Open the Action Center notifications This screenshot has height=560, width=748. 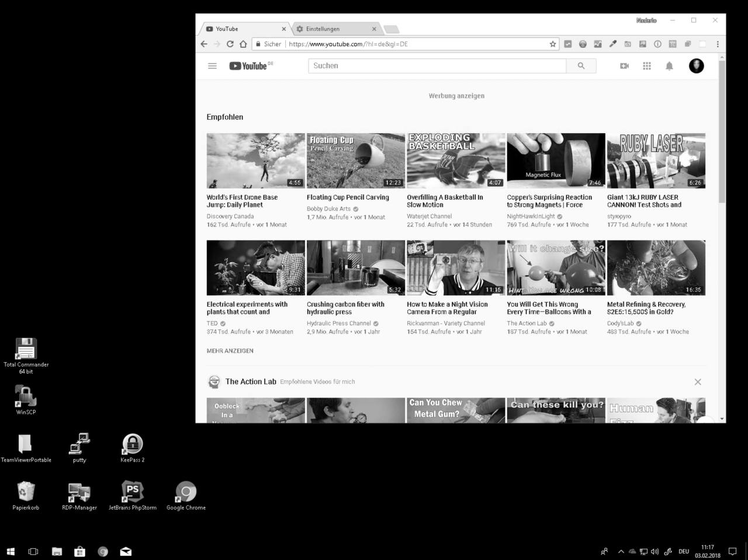point(732,551)
